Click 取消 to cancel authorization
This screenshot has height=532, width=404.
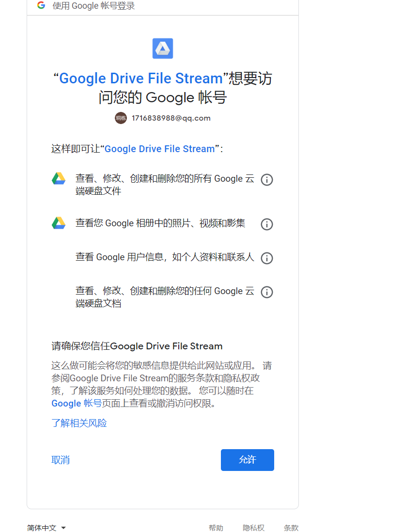[61, 460]
